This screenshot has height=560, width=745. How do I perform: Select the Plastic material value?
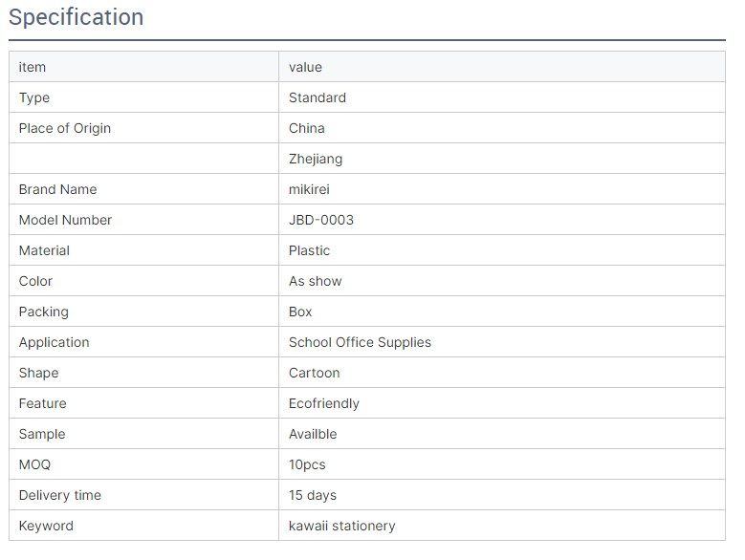(x=309, y=250)
